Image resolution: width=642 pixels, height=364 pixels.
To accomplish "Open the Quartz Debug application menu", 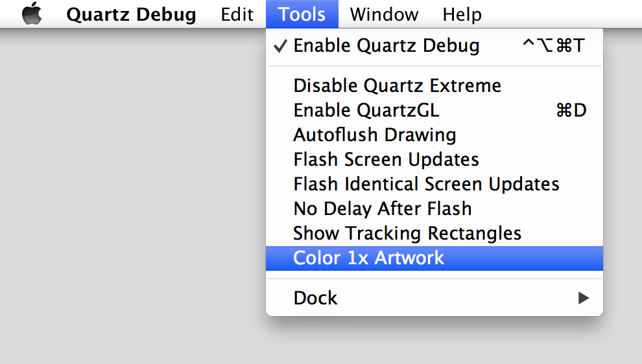I will 131,14.
